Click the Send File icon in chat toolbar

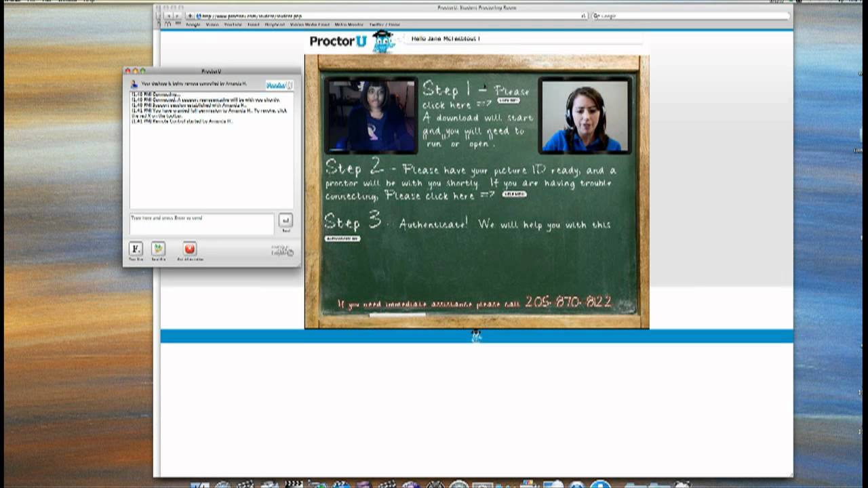(x=158, y=249)
